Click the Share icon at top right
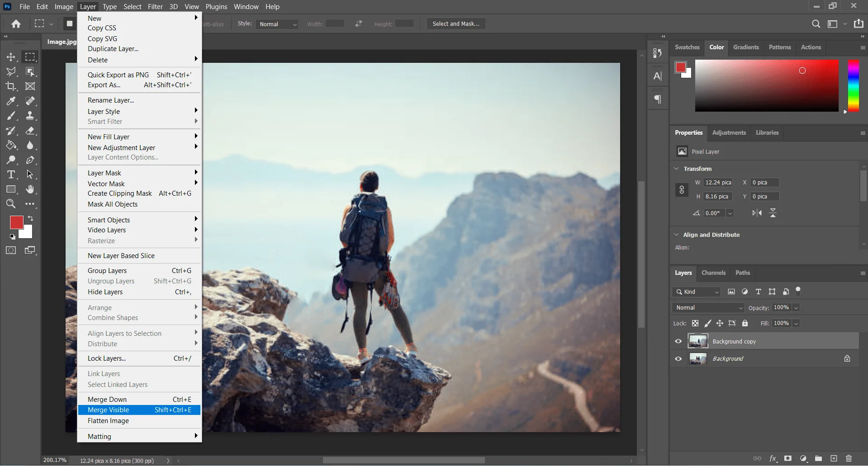 (x=859, y=24)
